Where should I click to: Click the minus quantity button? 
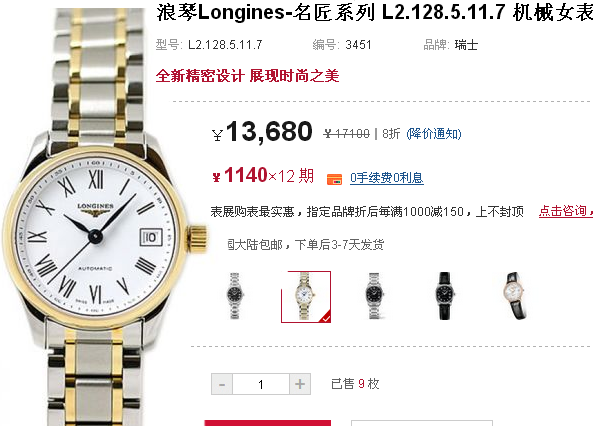[x=222, y=384]
